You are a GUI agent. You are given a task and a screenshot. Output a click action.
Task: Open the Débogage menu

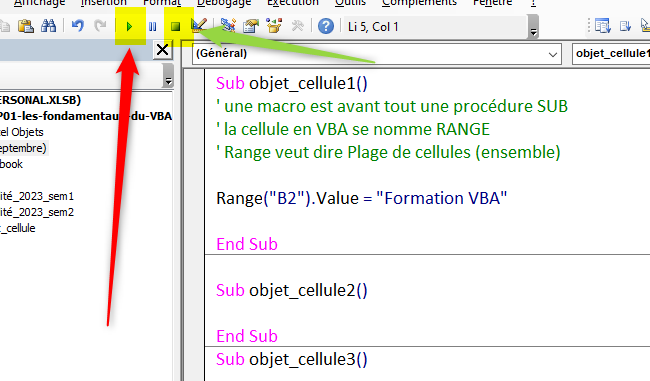click(x=224, y=3)
